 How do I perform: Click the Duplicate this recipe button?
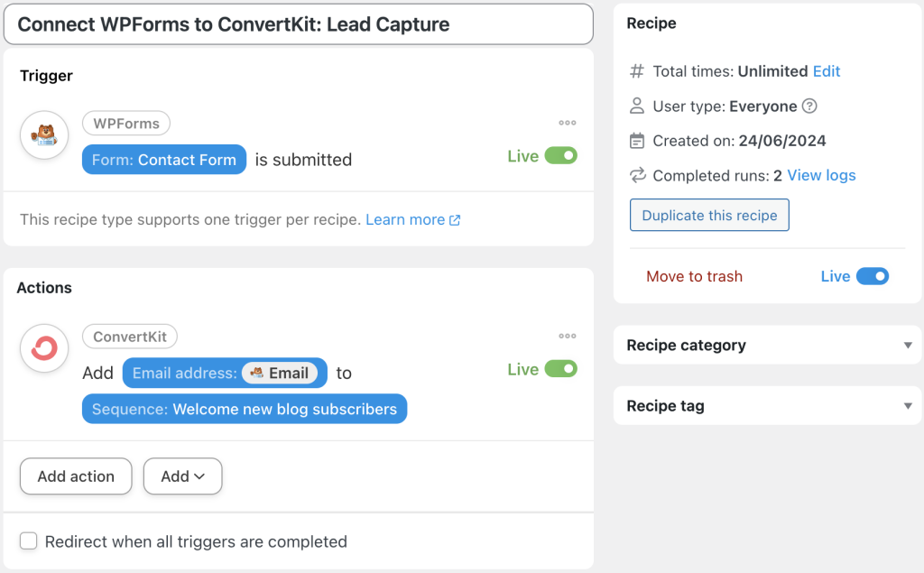(x=709, y=215)
